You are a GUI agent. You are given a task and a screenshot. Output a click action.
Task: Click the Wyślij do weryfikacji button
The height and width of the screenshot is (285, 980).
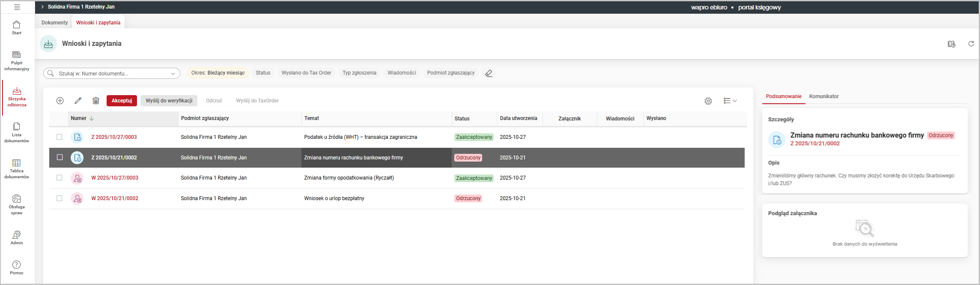coord(169,101)
